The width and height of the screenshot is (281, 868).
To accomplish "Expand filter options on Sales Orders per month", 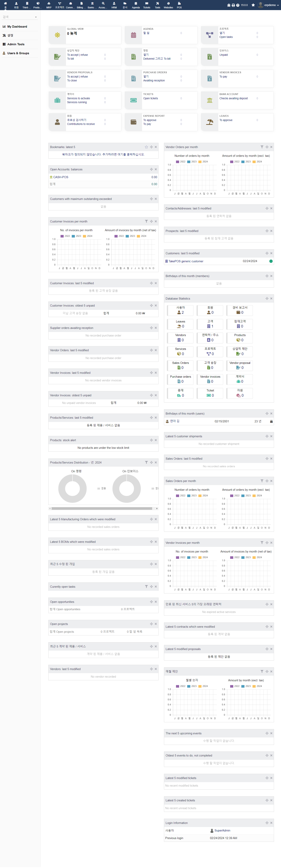I will (262, 481).
